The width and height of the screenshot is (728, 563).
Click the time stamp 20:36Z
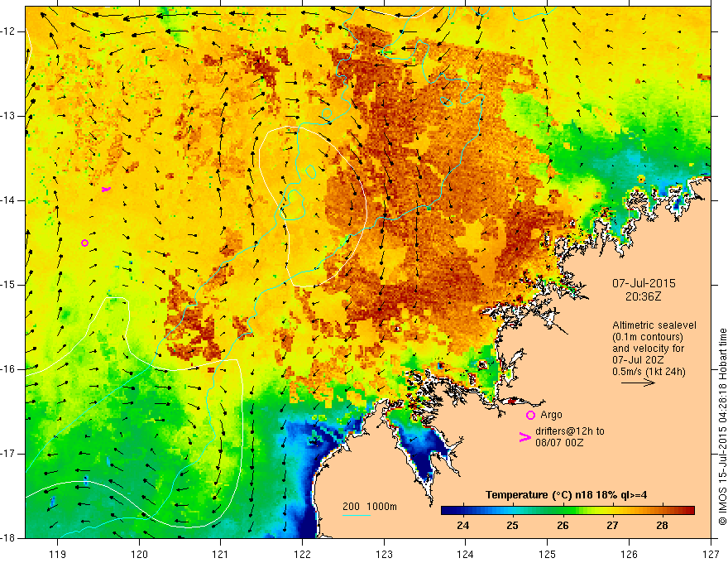643,296
